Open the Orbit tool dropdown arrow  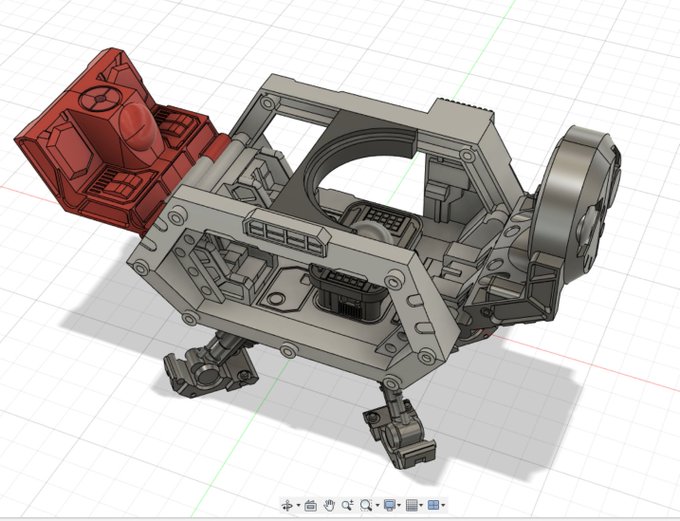click(298, 506)
